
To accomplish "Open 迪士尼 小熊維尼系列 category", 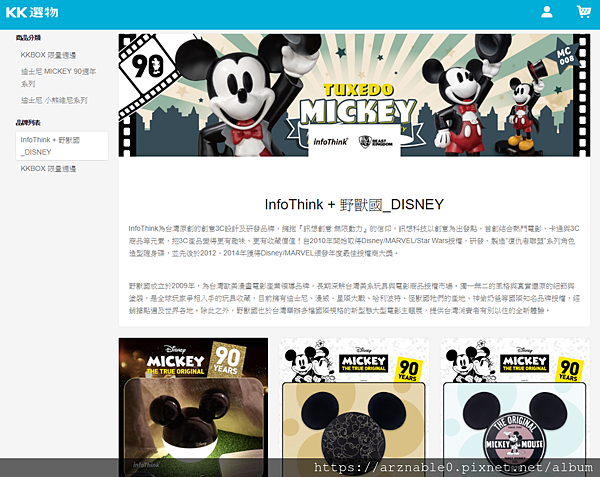I will 54,100.
